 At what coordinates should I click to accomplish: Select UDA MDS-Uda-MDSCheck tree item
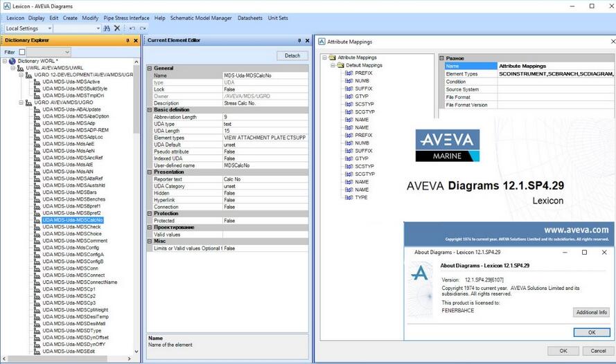click(x=71, y=227)
